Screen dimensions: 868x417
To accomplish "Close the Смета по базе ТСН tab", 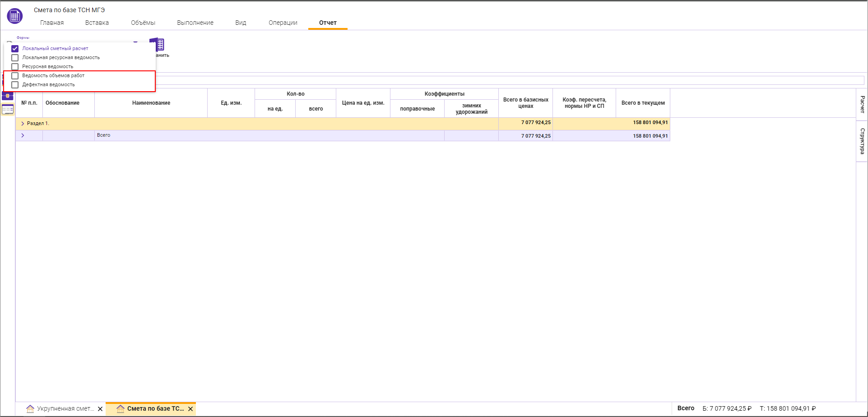I will coord(190,409).
